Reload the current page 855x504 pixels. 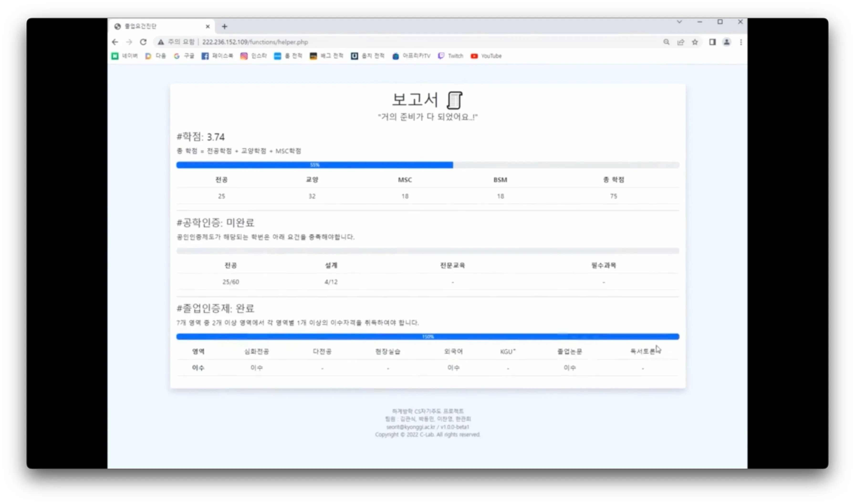(x=143, y=42)
